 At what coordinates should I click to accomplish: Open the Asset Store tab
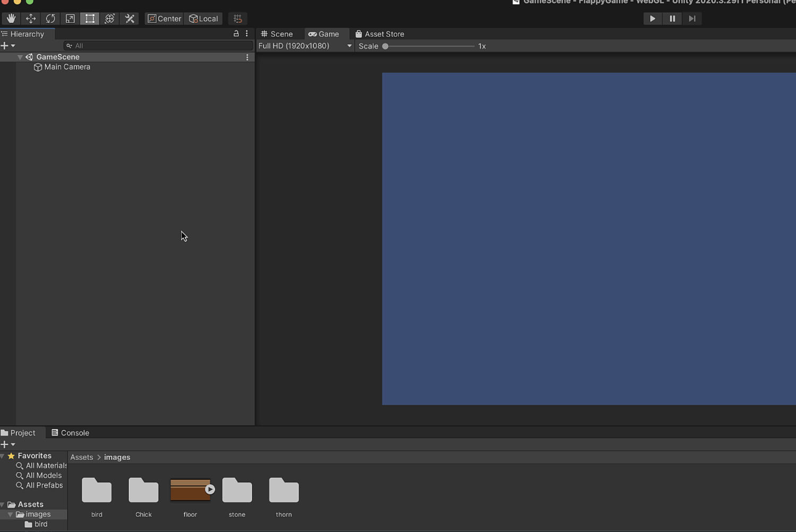point(380,34)
